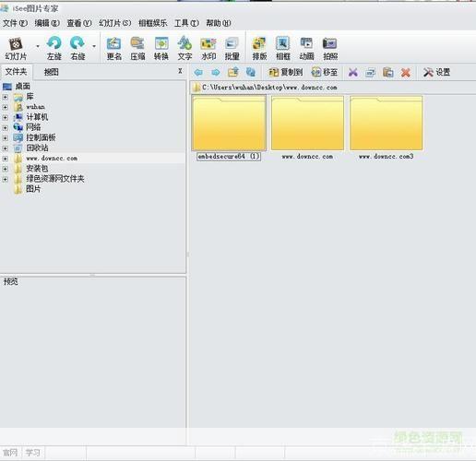Open the 学习 link in status bar
Viewport: 476px width, 461px height.
[x=32, y=453]
